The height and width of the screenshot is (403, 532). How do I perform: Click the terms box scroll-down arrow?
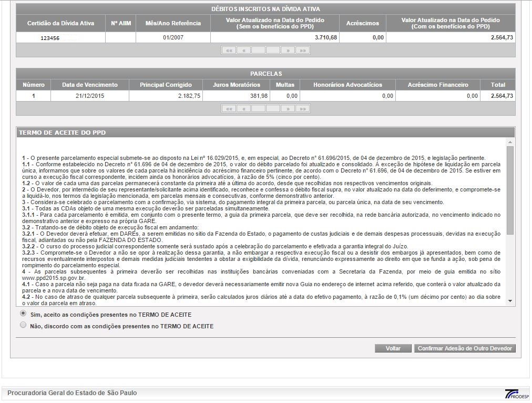point(509,301)
